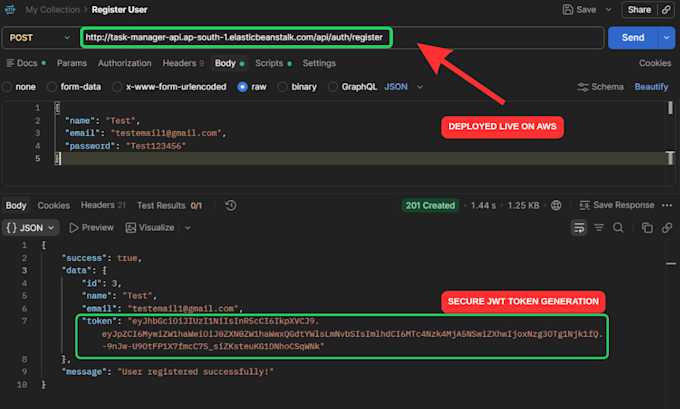Click the Cookies link beside request tabs

pyautogui.click(x=654, y=63)
